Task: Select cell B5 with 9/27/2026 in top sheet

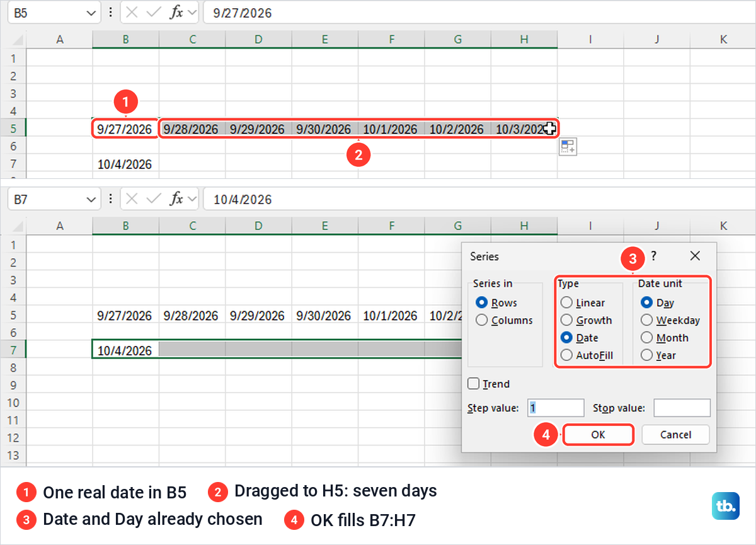Action: point(125,129)
